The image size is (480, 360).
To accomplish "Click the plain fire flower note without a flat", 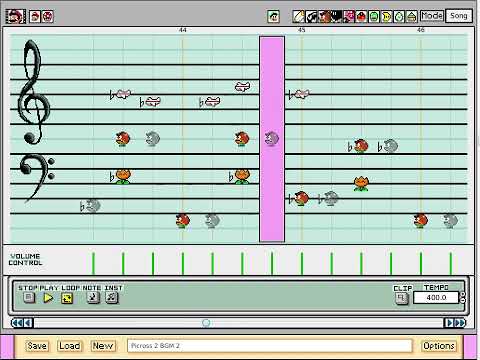I will tap(361, 183).
